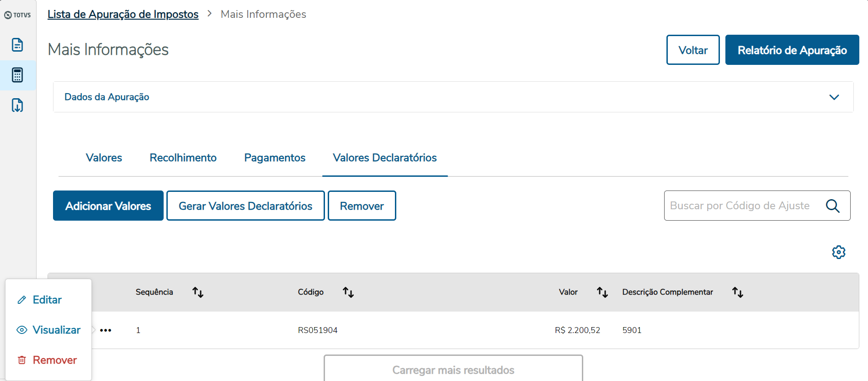This screenshot has width=868, height=381.
Task: Follow the Lista de Apuração de Impostos link
Action: [123, 14]
